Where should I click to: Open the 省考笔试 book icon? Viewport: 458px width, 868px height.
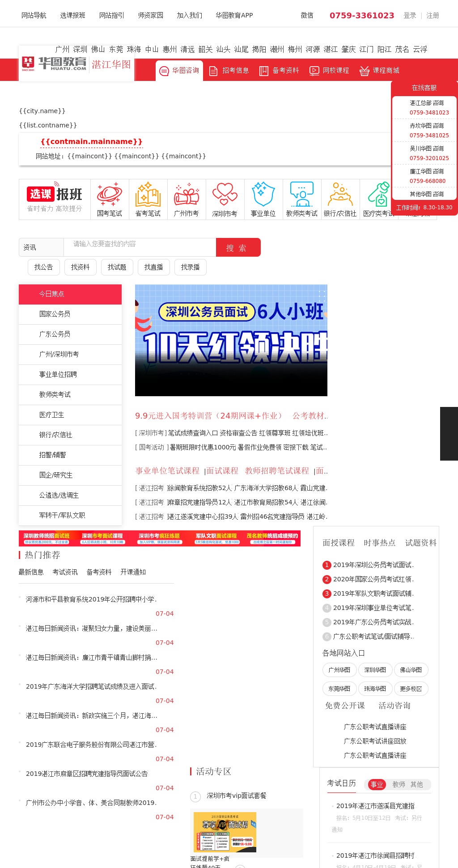click(148, 194)
